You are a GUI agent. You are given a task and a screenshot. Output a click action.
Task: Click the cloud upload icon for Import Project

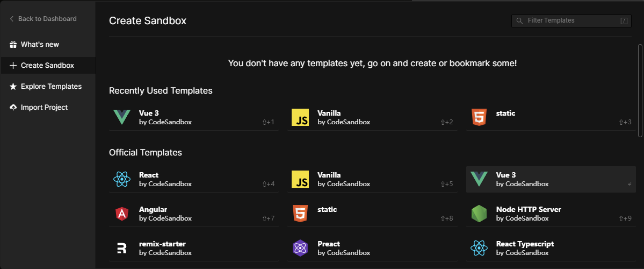(x=13, y=108)
